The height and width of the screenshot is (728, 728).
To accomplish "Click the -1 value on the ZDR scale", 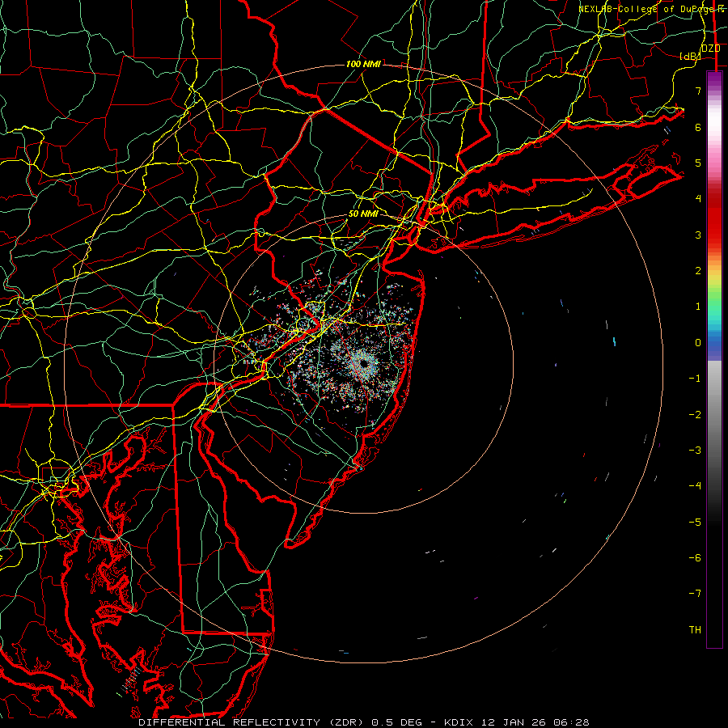I will coord(695,379).
